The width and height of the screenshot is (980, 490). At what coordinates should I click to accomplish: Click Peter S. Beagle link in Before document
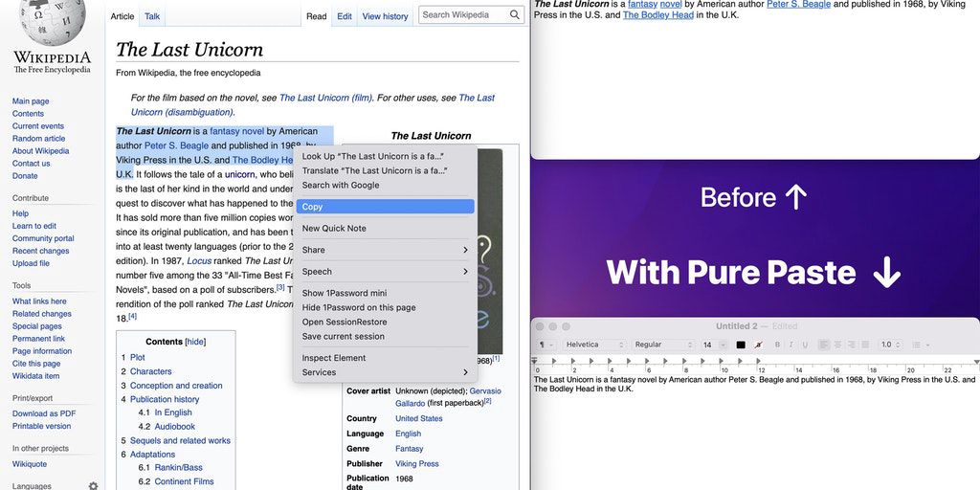pyautogui.click(x=799, y=5)
